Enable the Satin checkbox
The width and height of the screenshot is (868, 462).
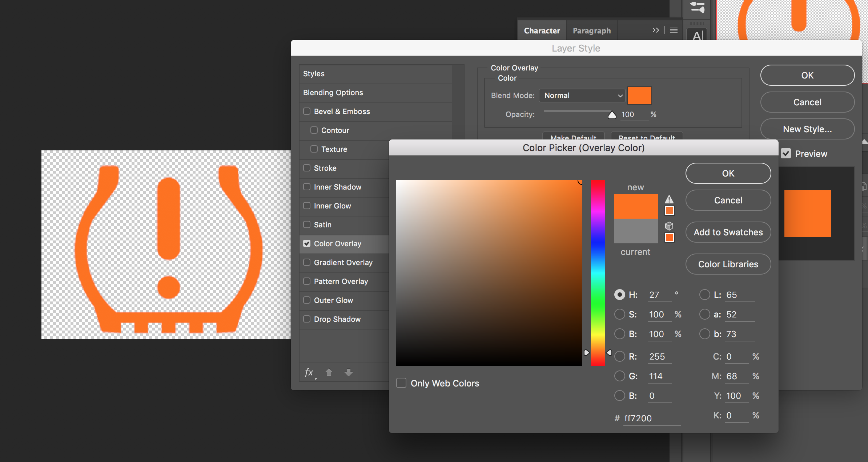click(307, 224)
